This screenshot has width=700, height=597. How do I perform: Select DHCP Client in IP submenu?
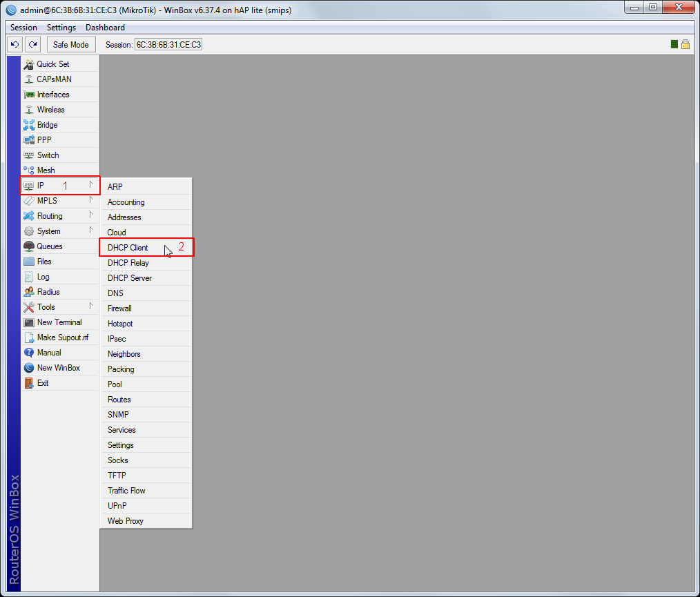point(128,248)
